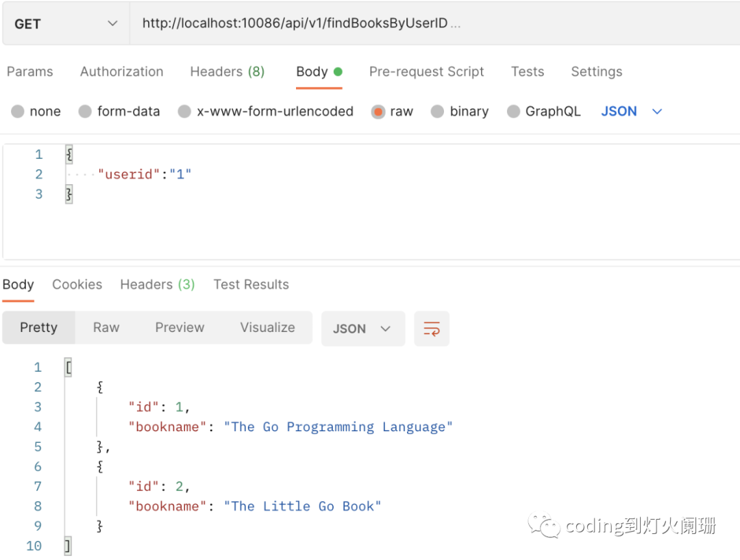This screenshot has width=740, height=560.
Task: Click the Visualize view button
Action: (x=267, y=328)
